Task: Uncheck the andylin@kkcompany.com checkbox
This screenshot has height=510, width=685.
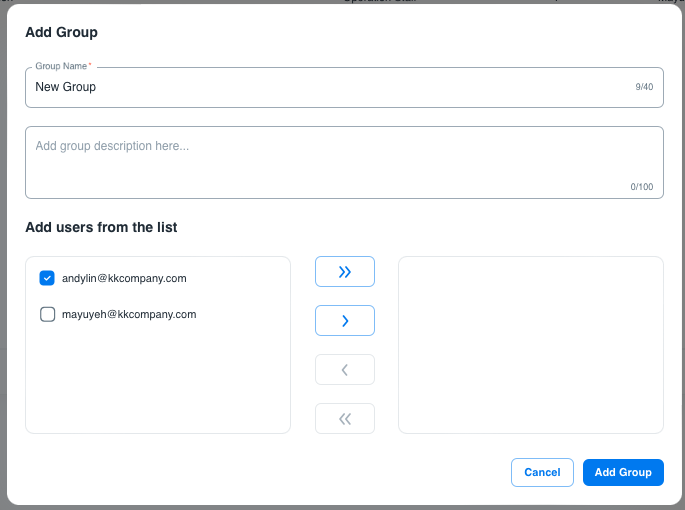Action: click(47, 278)
